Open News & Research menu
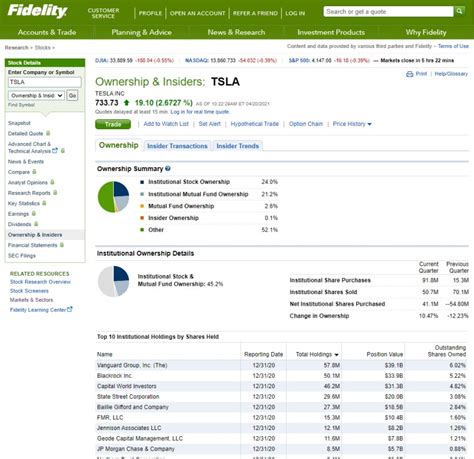The width and height of the screenshot is (474, 459). [x=236, y=32]
